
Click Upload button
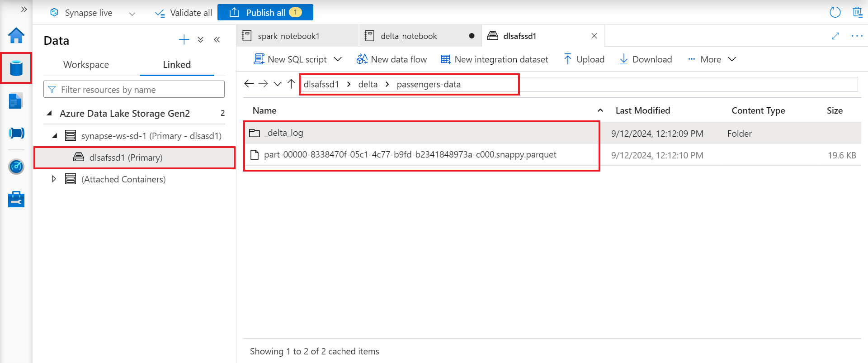[x=584, y=59]
